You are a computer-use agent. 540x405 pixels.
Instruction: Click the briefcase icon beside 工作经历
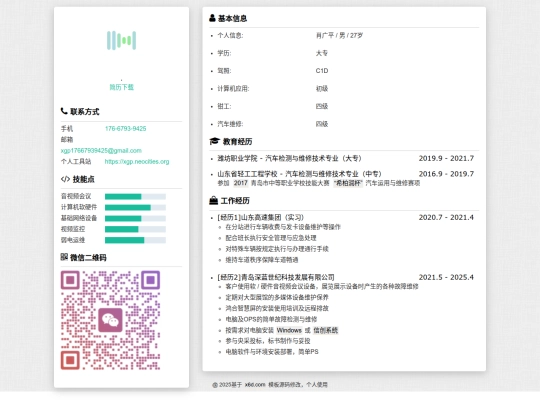tap(214, 200)
